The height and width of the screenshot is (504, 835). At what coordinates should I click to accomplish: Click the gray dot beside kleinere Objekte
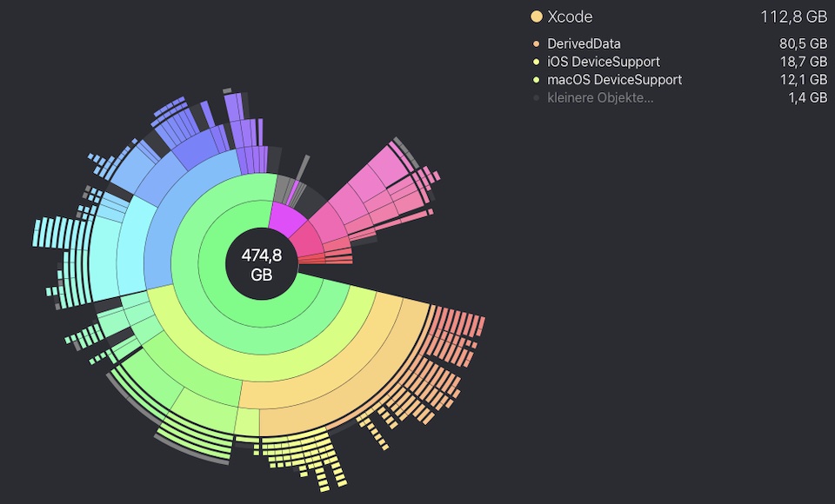[x=537, y=98]
